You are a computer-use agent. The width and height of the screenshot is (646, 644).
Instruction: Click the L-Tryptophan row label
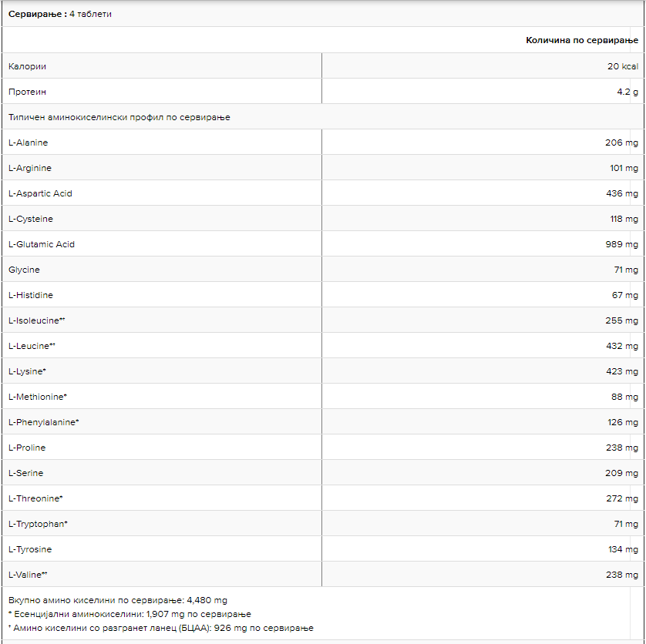point(39,524)
